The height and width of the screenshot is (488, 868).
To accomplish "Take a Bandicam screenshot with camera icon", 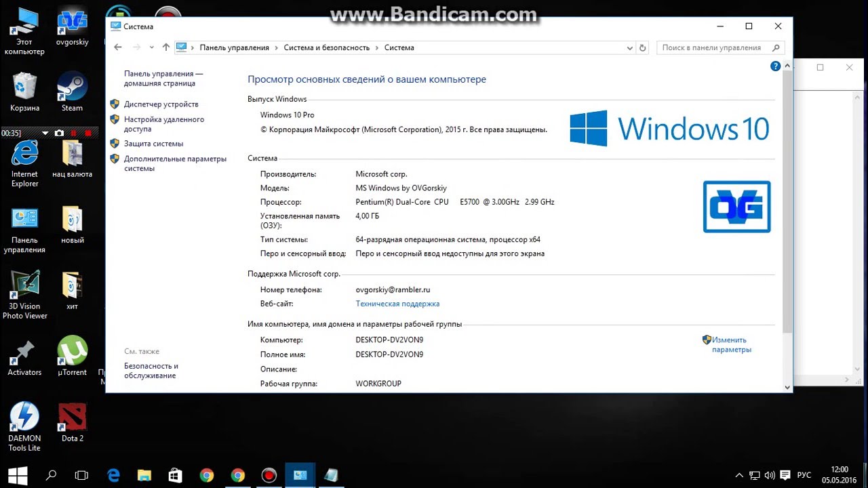I will 59,133.
